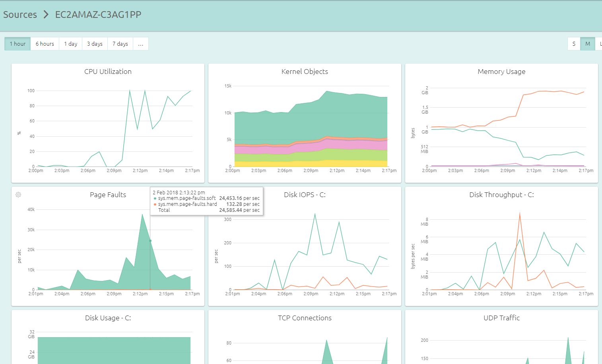Click the orange hard page-faults legend dot
Image resolution: width=602 pixels, height=364 pixels.
pyautogui.click(x=155, y=204)
